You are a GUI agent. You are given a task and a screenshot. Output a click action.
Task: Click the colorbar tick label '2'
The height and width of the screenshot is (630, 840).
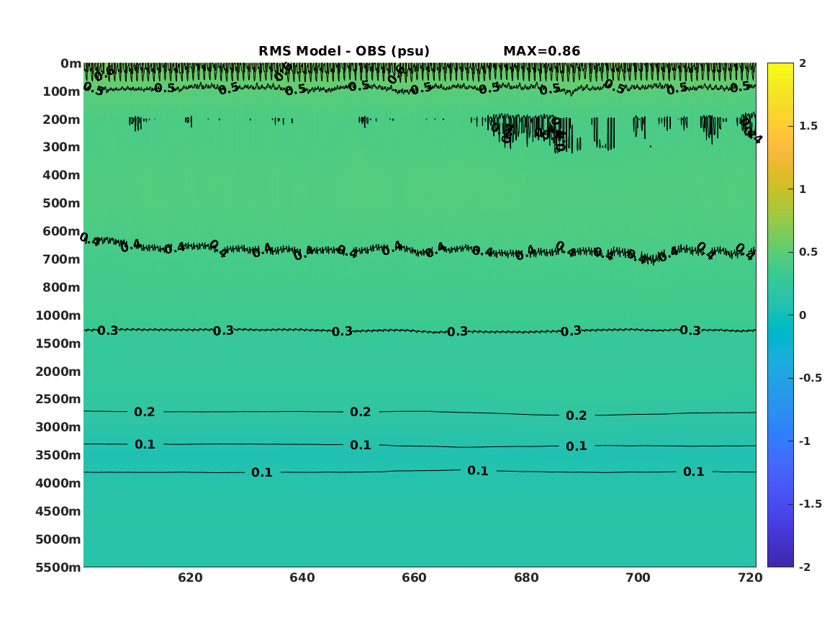coord(803,63)
